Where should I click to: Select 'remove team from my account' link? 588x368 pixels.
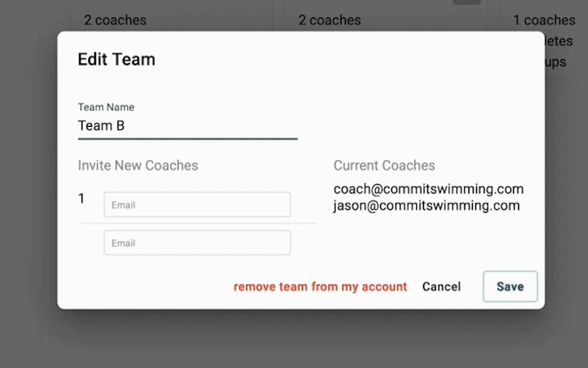click(320, 287)
